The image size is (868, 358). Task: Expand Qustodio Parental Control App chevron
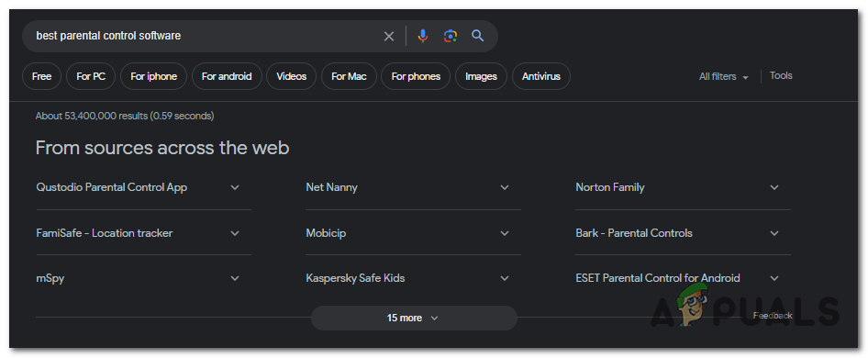(x=235, y=187)
